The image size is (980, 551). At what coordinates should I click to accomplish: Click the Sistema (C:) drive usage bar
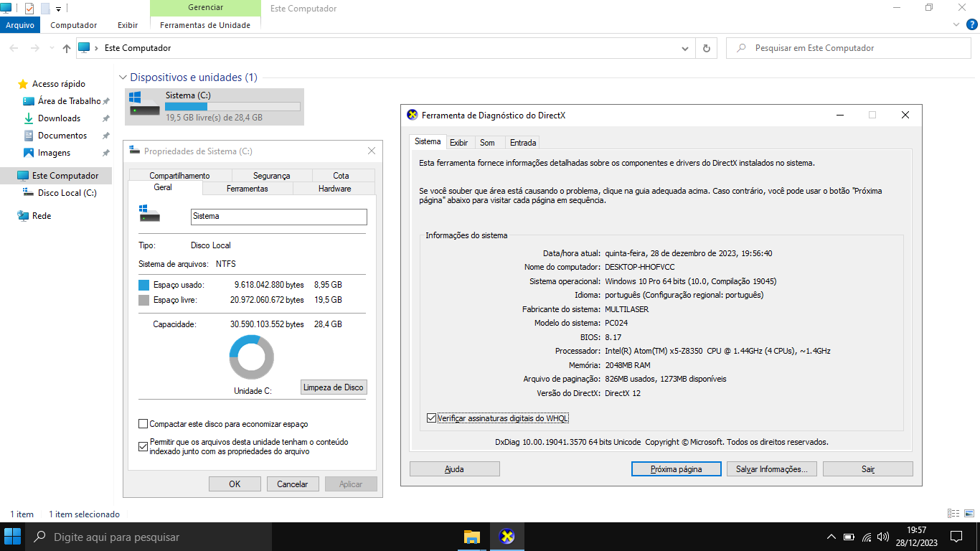click(232, 106)
